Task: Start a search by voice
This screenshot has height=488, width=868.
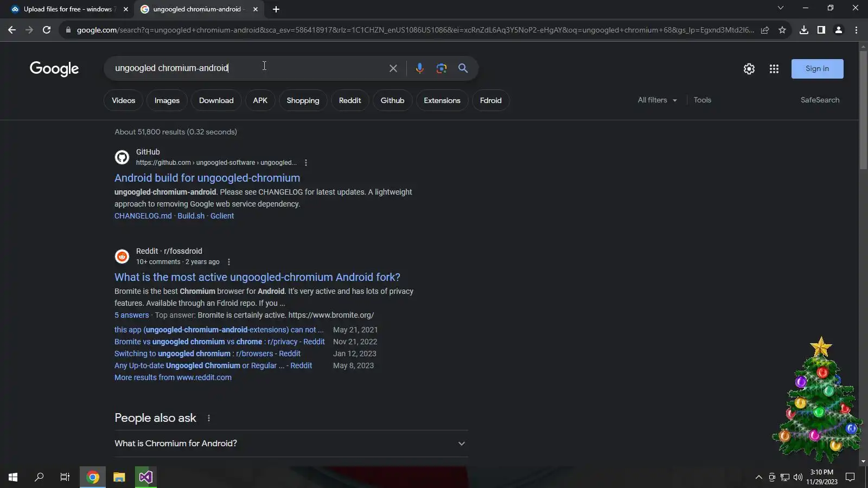Action: (x=419, y=68)
